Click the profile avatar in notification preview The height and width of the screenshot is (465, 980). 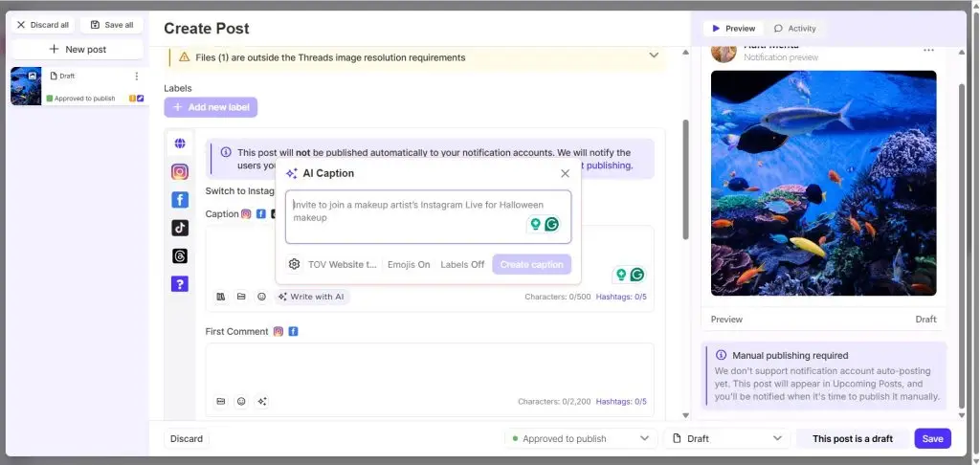pos(724,52)
